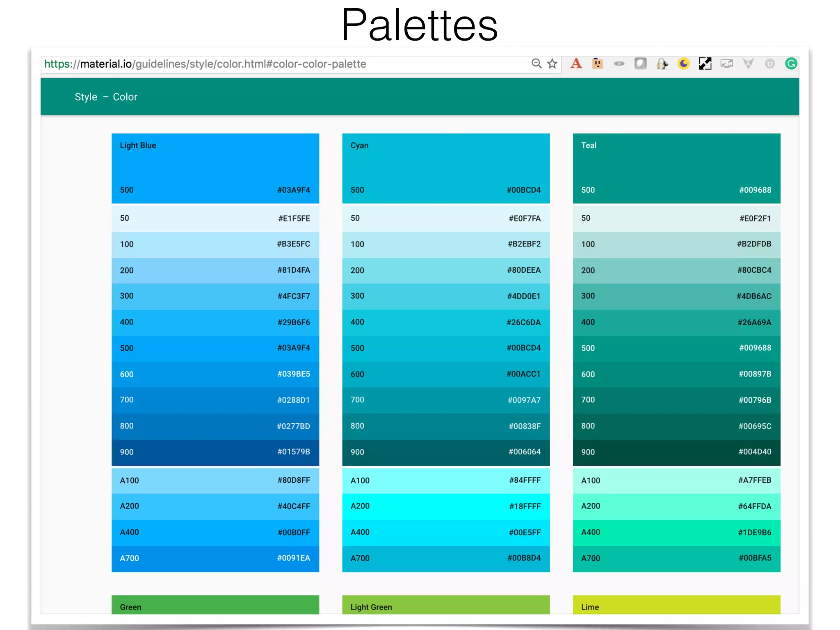Click the square face character extension icon
The height and width of the screenshot is (630, 840).
coord(598,64)
